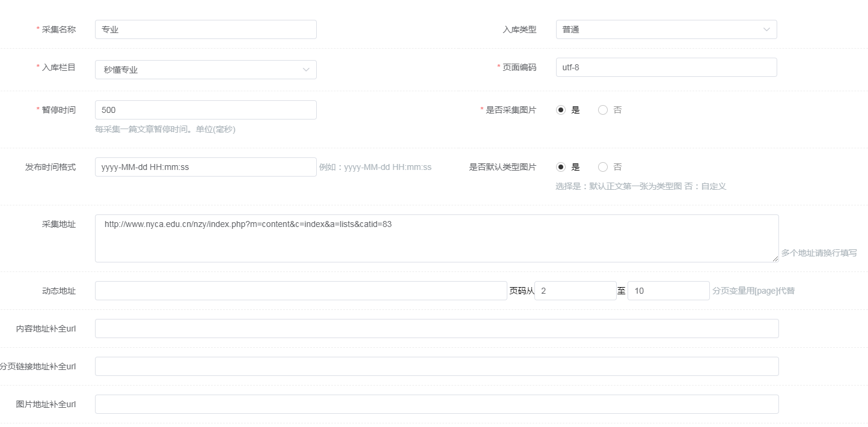Click the 页面编码 label
The image size is (868, 427).
coord(520,67)
